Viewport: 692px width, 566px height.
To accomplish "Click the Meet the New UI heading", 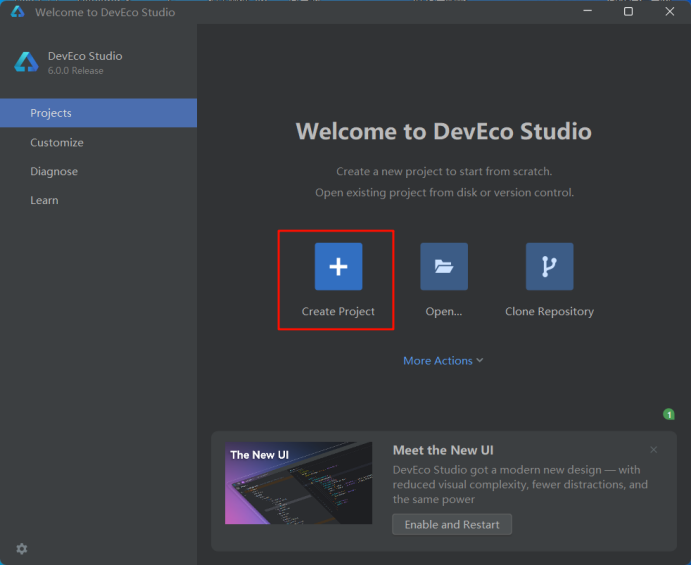I will tap(443, 450).
